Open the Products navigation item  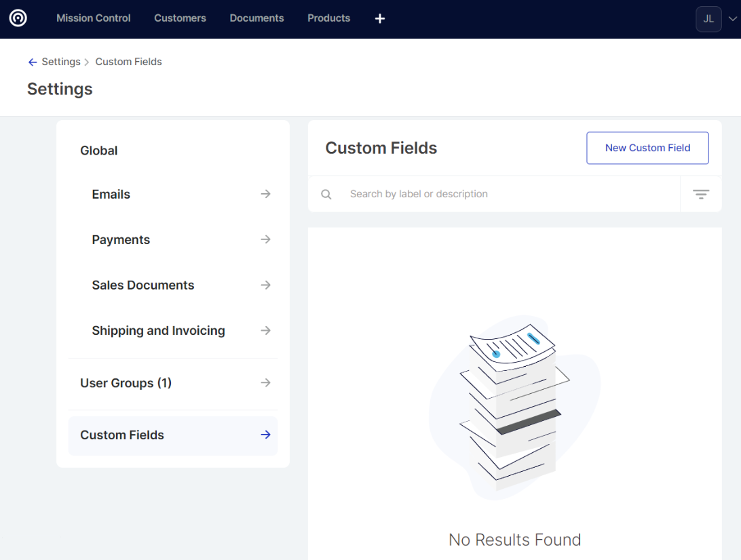point(328,18)
